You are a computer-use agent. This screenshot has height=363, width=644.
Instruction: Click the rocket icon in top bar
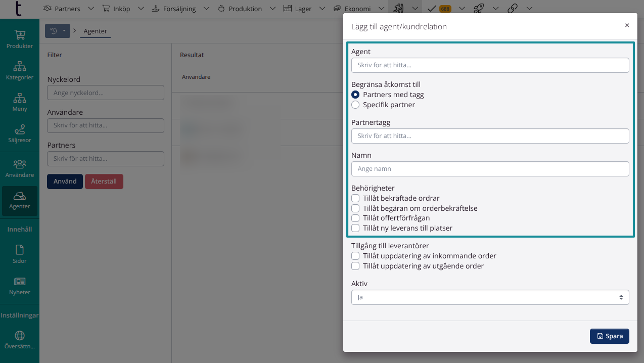point(479,9)
